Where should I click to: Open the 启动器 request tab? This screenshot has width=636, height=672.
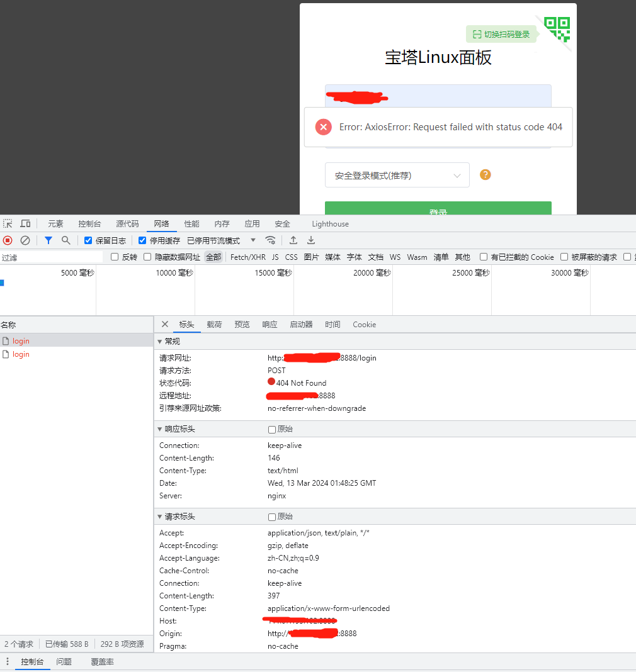[301, 325]
